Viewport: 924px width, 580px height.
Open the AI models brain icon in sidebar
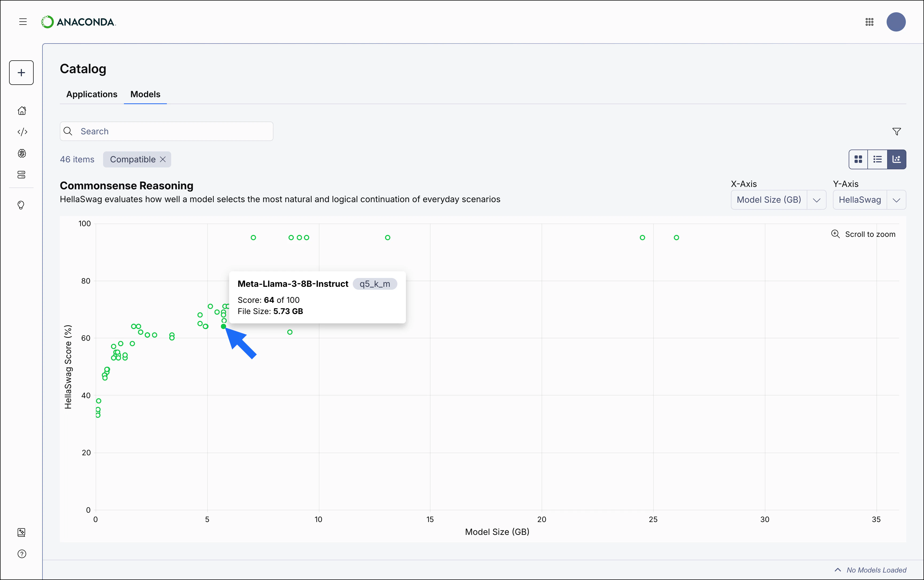click(22, 153)
